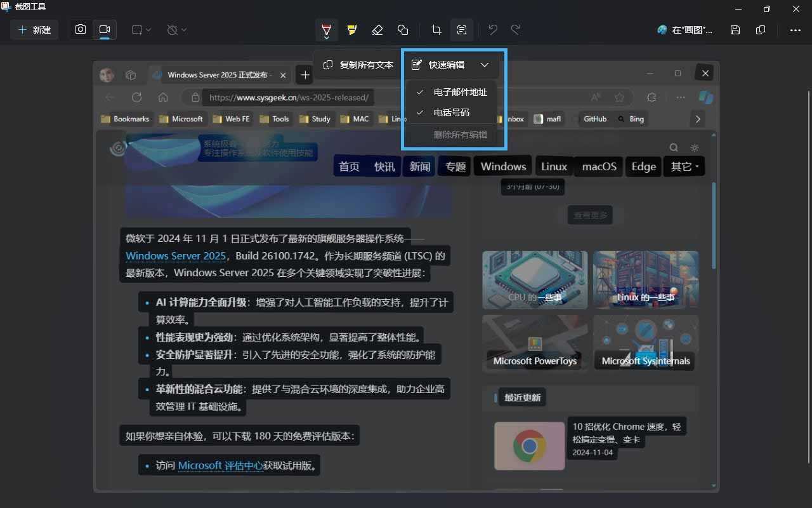Open the Text Actions tool
The height and width of the screenshot is (508, 812).
coord(462,30)
